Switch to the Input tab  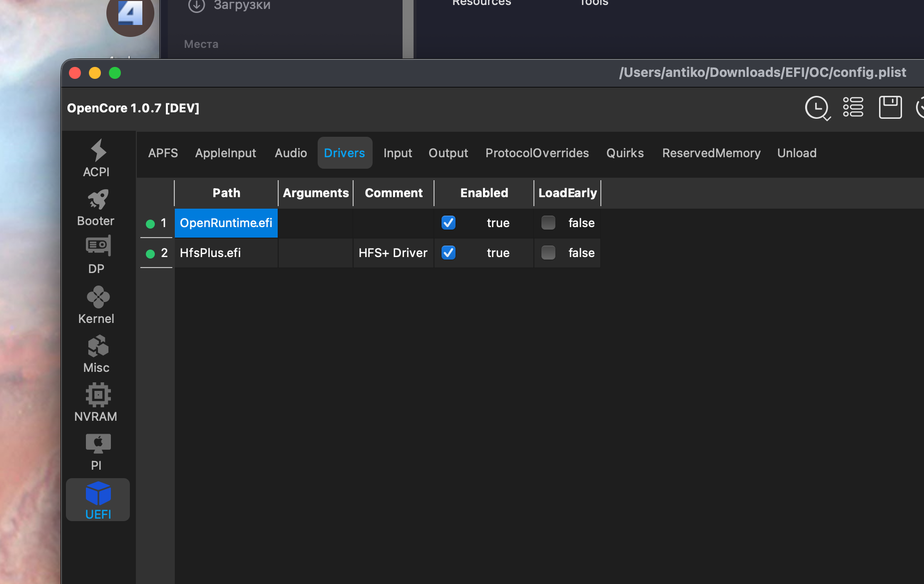398,153
